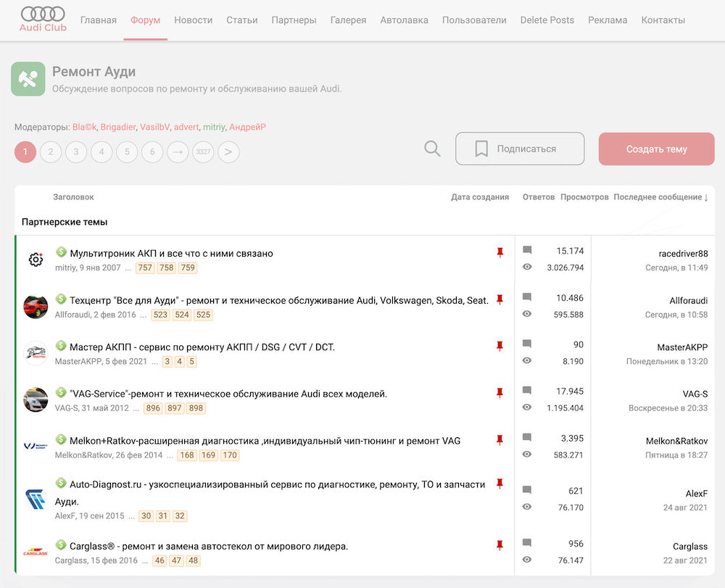
Task: Open Статьи in top navigation
Action: 242,20
